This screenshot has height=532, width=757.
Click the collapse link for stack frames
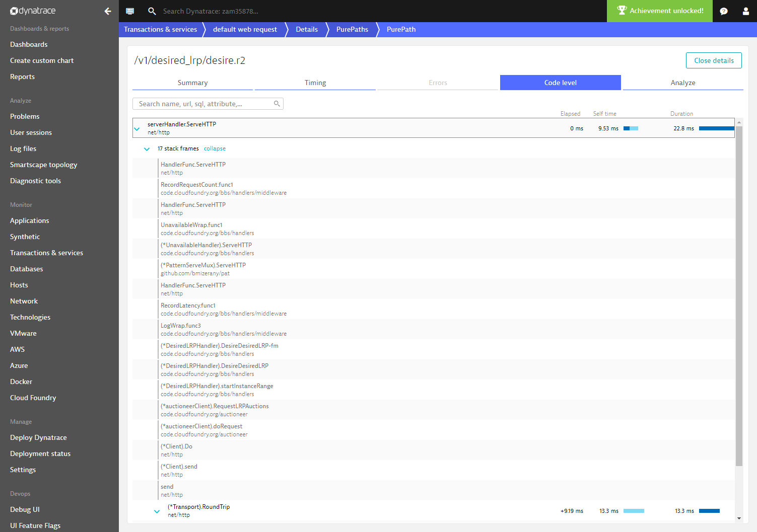point(215,148)
